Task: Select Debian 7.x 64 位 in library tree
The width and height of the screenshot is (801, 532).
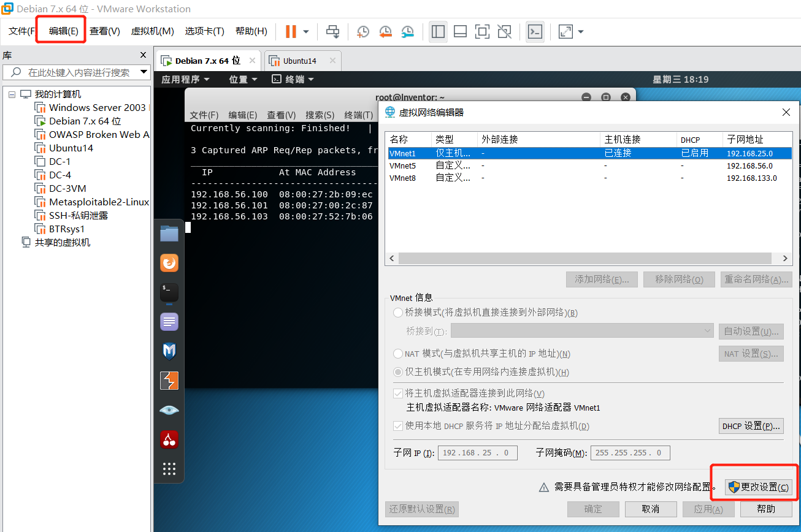Action: [x=78, y=121]
